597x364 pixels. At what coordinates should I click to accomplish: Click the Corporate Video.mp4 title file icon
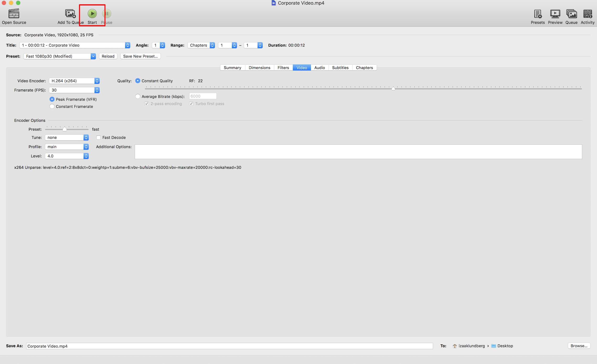[273, 3]
